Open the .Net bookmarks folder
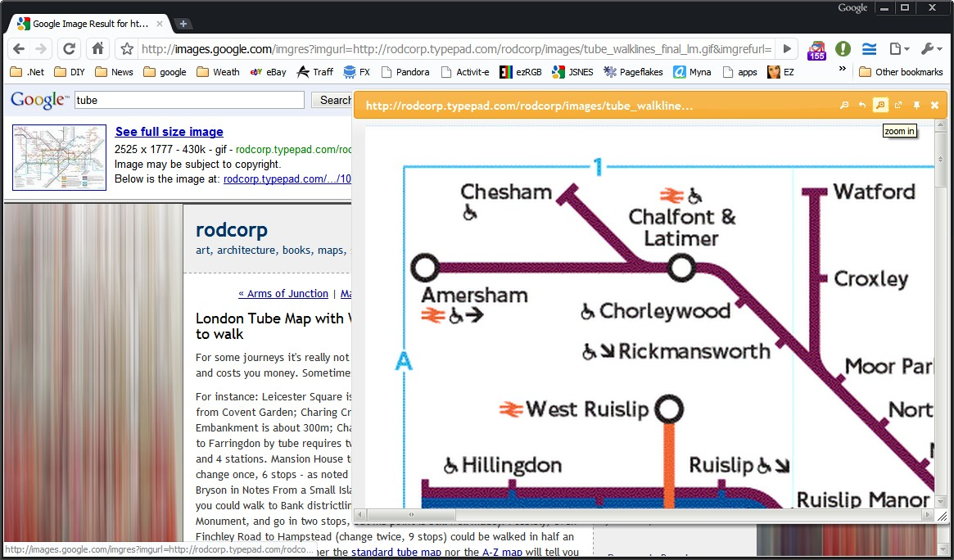The height and width of the screenshot is (560, 954). [x=27, y=72]
